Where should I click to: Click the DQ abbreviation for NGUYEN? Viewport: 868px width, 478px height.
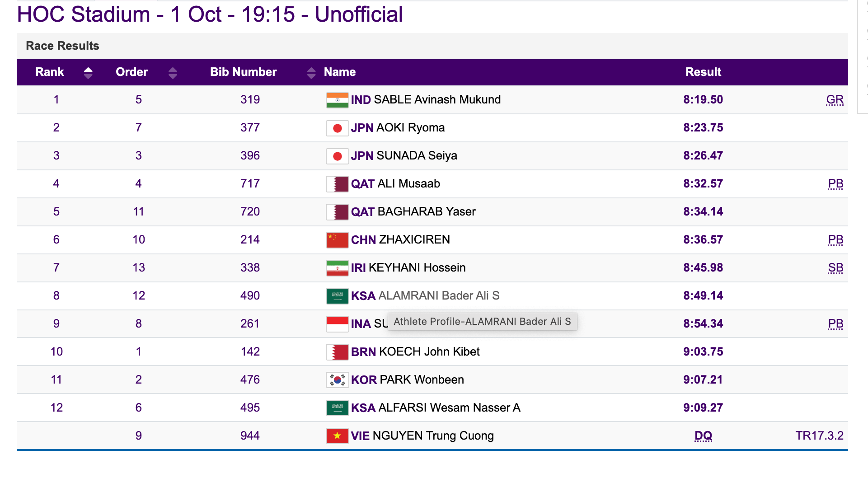703,436
